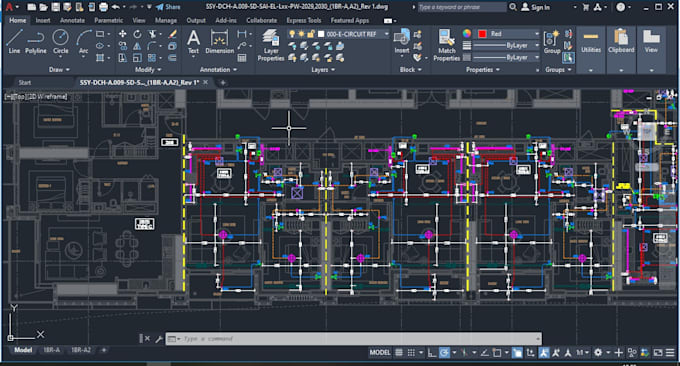Screen dimensions: 680x366
Task: Click the Erase tool icon
Action: coord(173,34)
